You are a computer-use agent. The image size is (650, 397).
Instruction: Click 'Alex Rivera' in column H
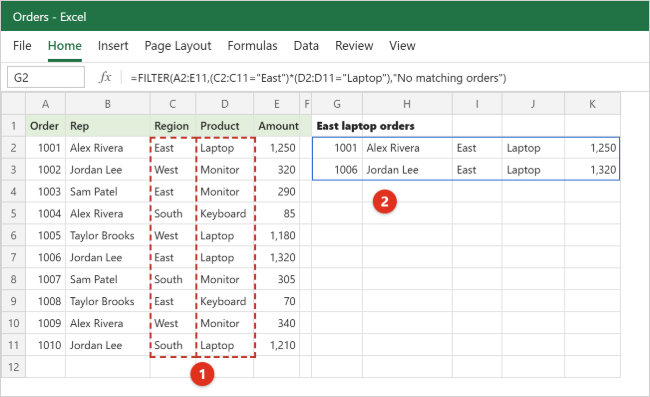click(407, 148)
